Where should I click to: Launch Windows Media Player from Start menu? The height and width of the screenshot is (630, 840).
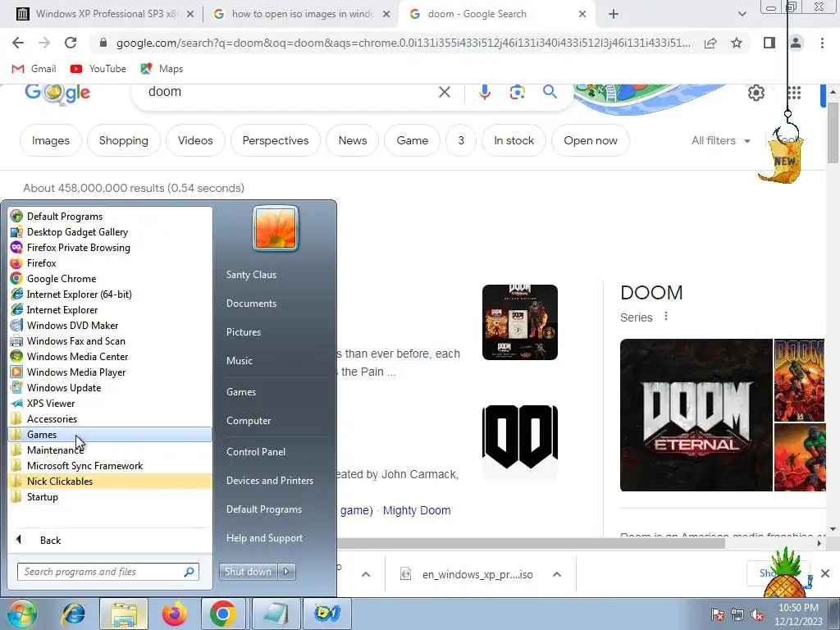111,372
